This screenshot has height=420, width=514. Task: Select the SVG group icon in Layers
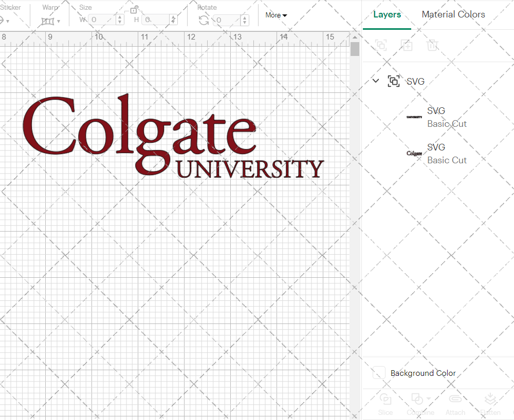coord(394,81)
